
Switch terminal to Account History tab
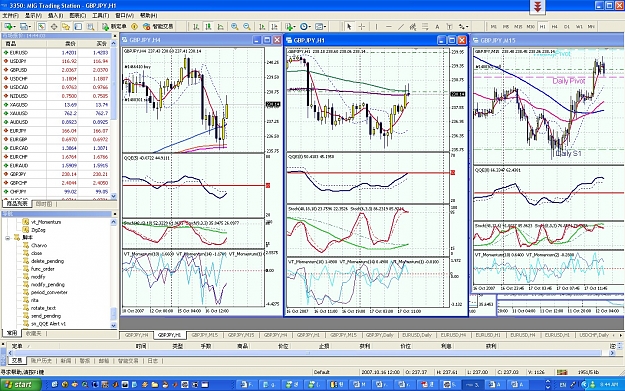[41, 361]
